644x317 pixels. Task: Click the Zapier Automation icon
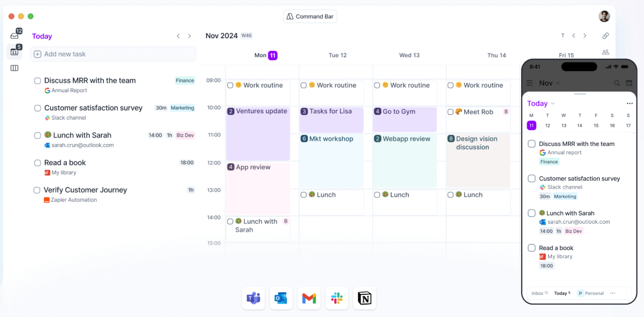tap(47, 200)
